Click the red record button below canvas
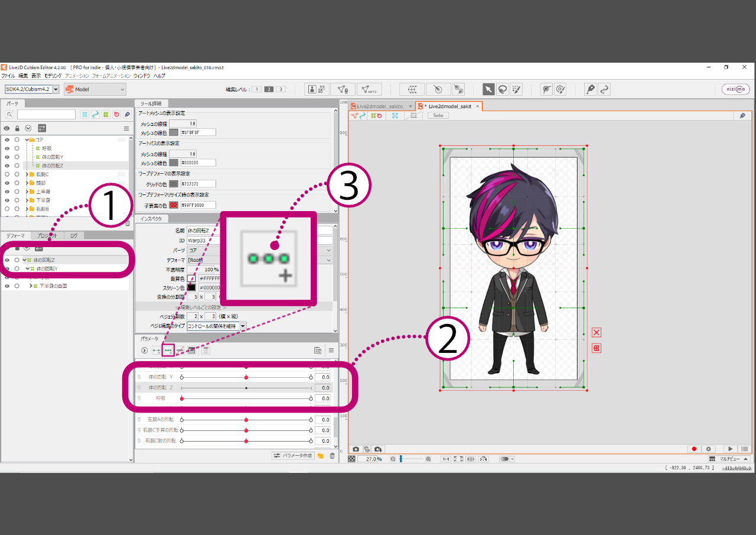 click(695, 449)
